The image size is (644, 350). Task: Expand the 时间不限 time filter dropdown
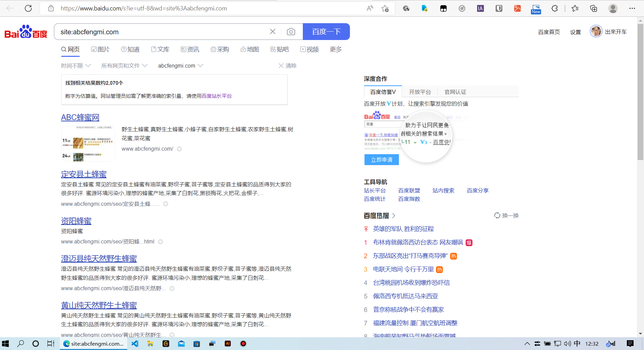tap(76, 66)
